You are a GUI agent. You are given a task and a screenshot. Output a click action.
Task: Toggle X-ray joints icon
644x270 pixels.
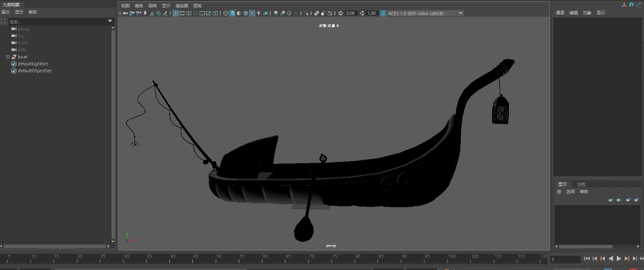(330, 13)
